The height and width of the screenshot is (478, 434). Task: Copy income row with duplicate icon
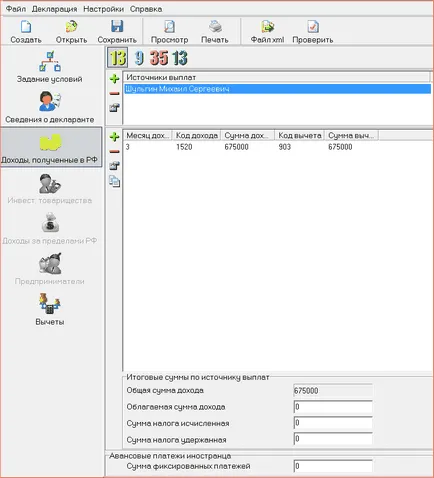click(x=114, y=181)
